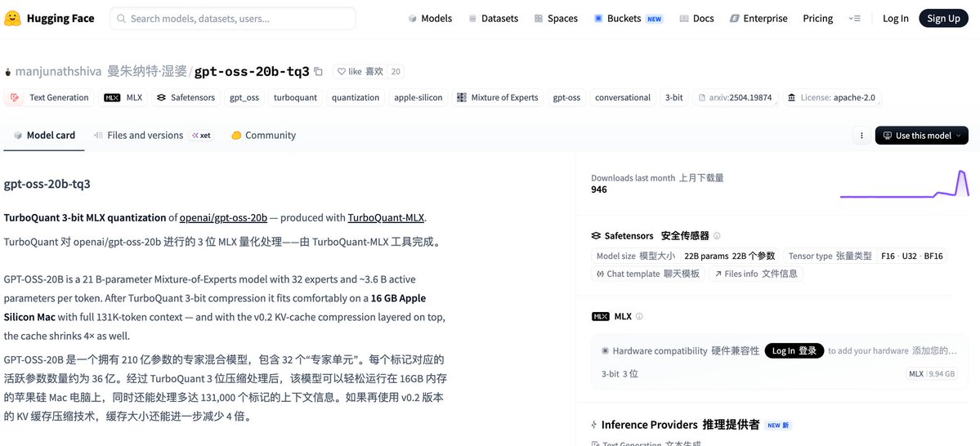This screenshot has height=446, width=980.
Task: Open the openai/gpt-oss-20b link
Action: 223,217
